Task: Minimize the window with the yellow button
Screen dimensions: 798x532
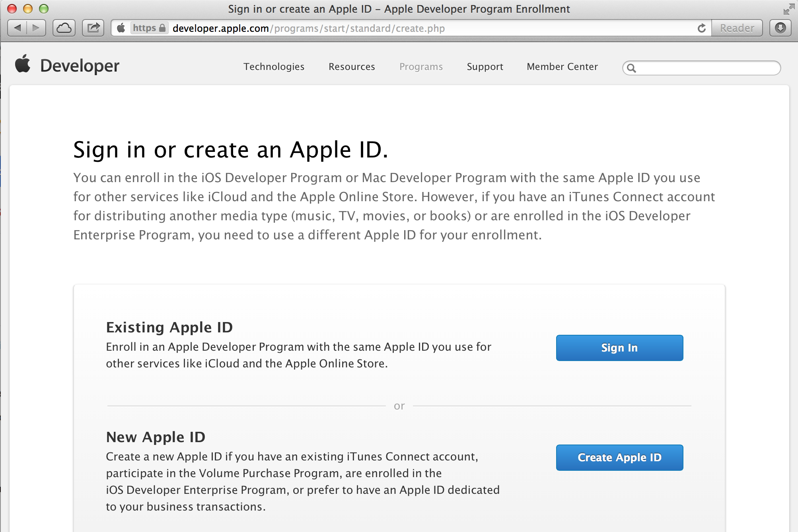Action: pyautogui.click(x=28, y=9)
